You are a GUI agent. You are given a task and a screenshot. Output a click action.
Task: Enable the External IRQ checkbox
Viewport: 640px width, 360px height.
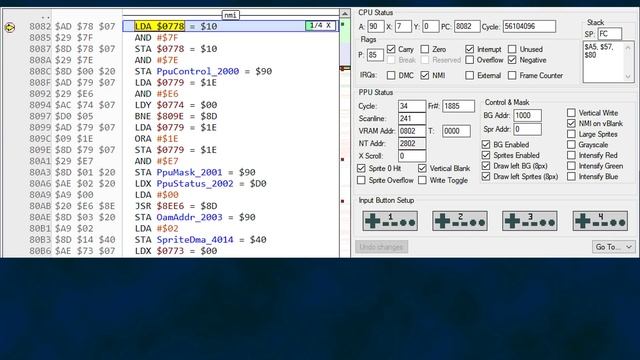tap(469, 76)
